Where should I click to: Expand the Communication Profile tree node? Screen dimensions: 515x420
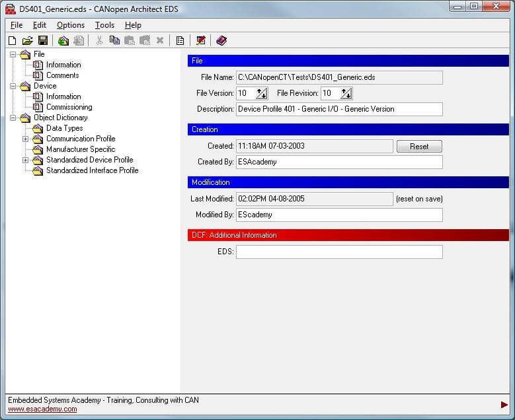tap(26, 139)
